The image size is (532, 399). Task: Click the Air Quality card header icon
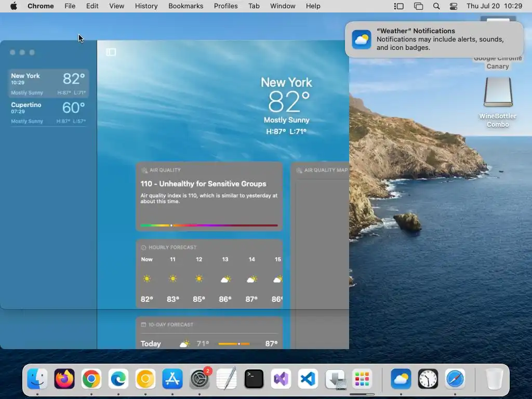click(144, 170)
